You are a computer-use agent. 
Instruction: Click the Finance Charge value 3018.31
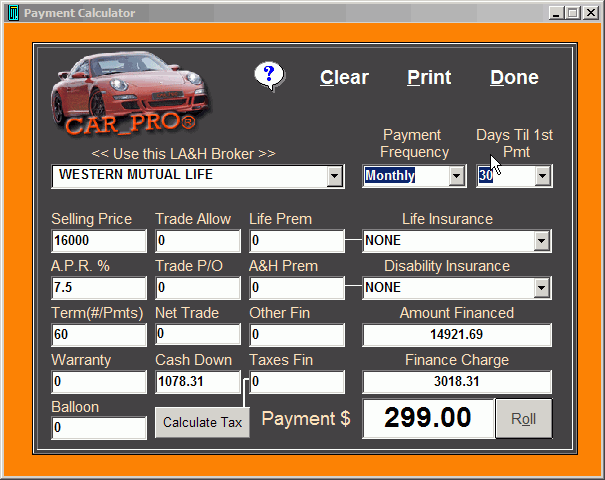click(x=457, y=382)
